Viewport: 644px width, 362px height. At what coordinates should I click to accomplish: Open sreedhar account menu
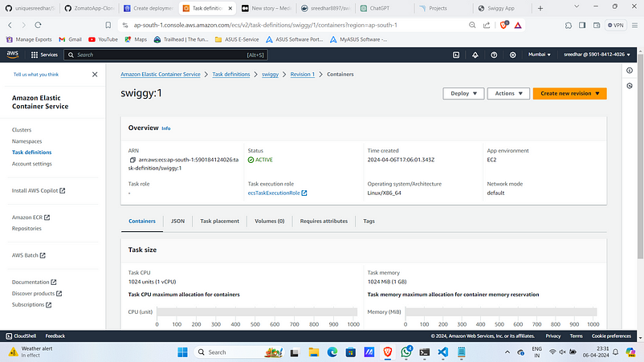597,55
